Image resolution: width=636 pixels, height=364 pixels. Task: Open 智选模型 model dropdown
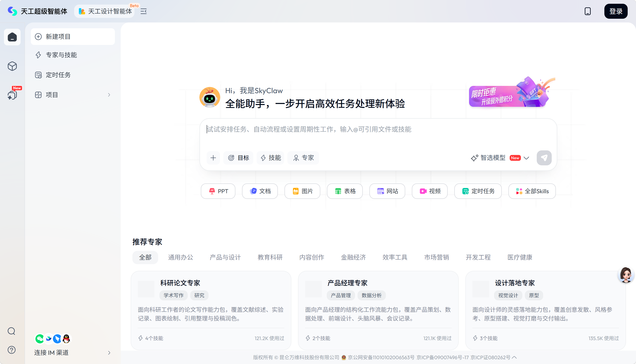tap(500, 158)
